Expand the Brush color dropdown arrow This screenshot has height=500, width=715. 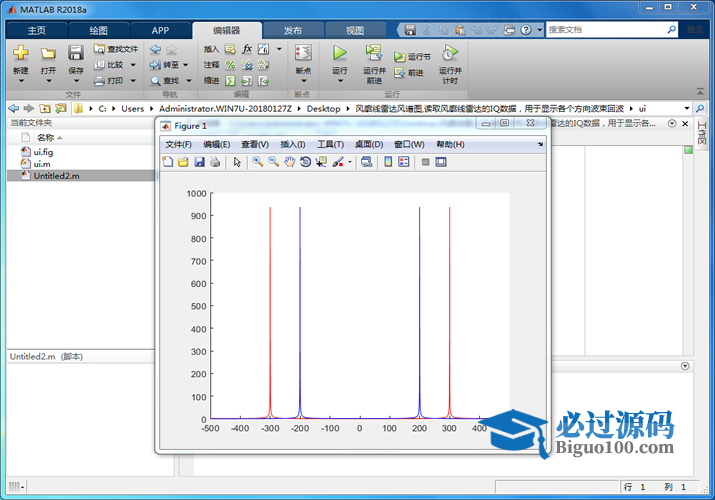(350, 162)
